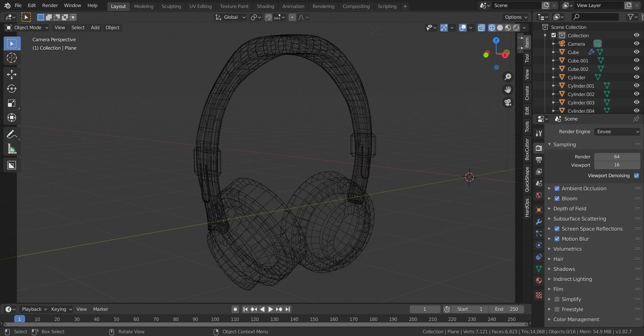Open the Render menu
The height and width of the screenshot is (336, 644).
(x=50, y=5)
